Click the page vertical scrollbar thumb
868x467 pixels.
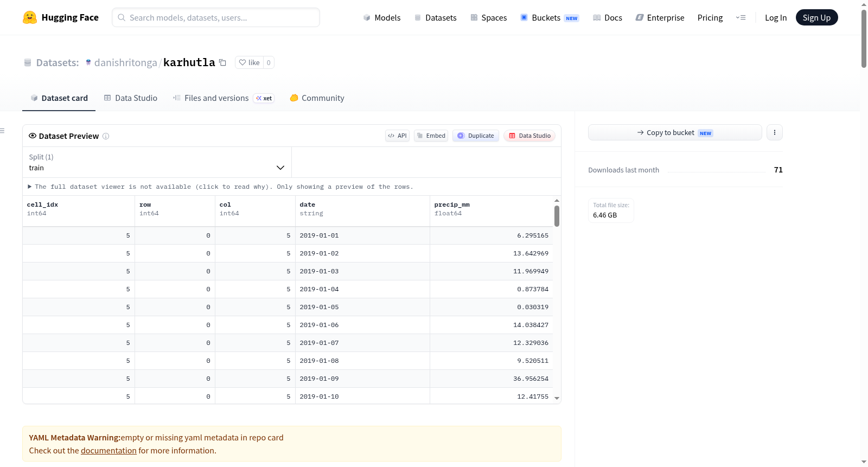click(x=864, y=39)
